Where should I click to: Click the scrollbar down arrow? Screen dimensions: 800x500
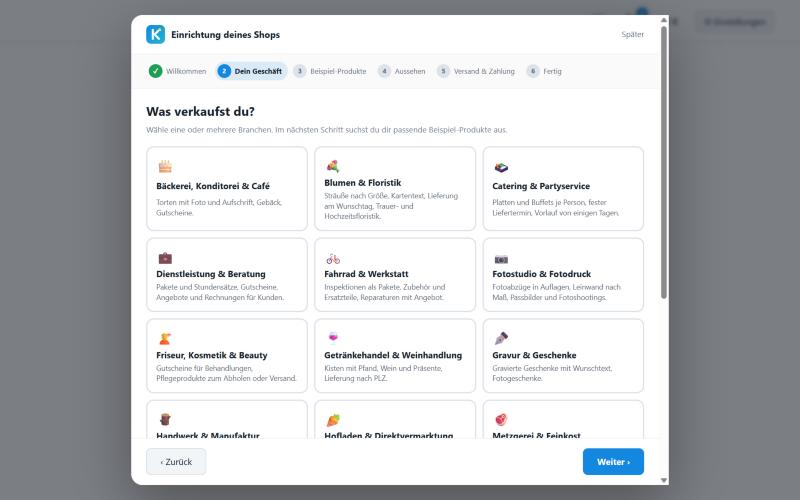664,480
